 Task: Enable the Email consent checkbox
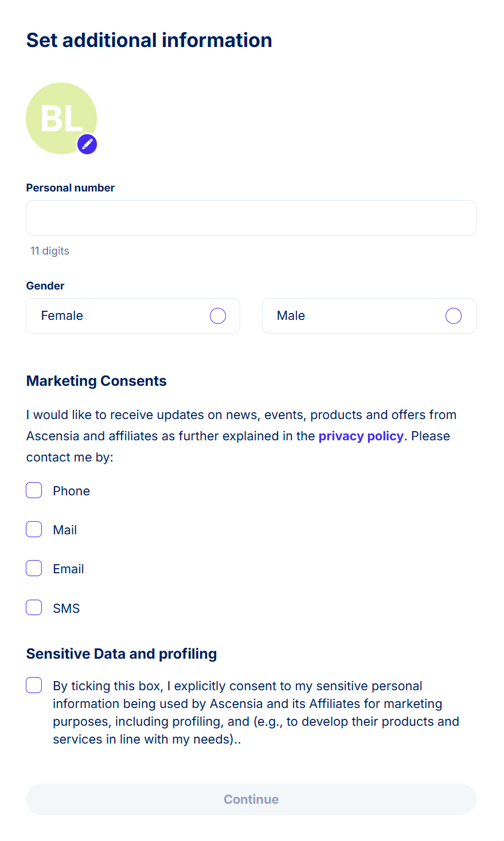click(34, 568)
